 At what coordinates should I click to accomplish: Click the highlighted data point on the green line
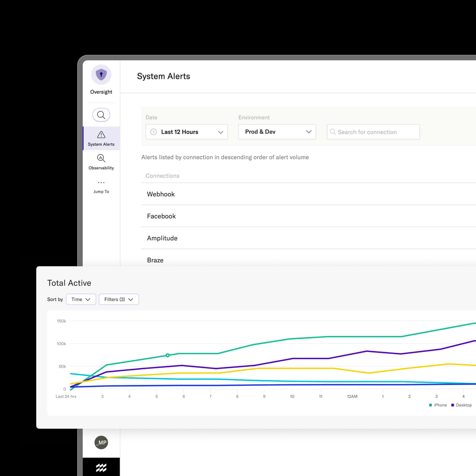click(x=168, y=355)
